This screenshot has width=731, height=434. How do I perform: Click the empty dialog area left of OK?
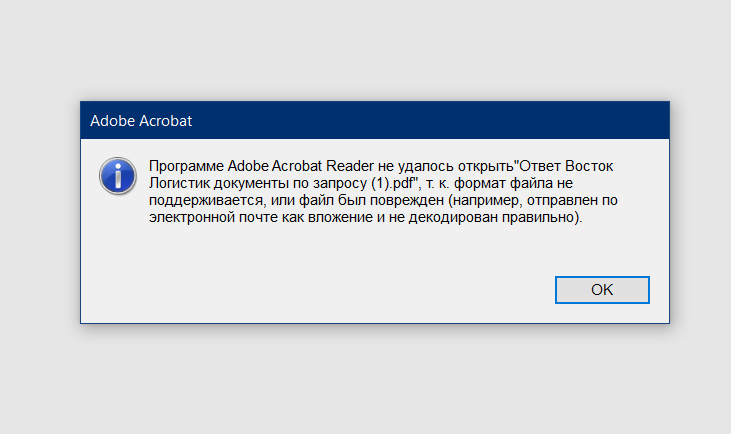pyautogui.click(x=326, y=289)
